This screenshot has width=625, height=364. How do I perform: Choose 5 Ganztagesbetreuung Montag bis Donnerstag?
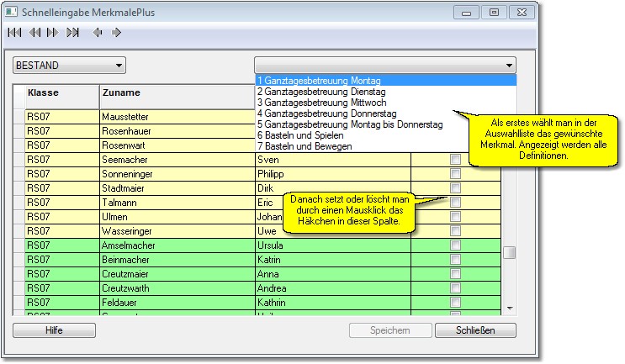350,124
